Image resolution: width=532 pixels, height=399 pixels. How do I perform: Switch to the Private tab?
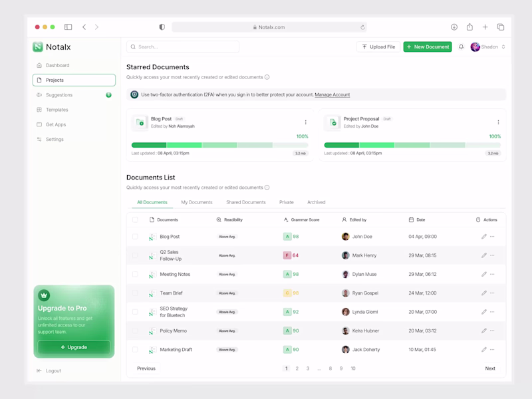coord(287,202)
